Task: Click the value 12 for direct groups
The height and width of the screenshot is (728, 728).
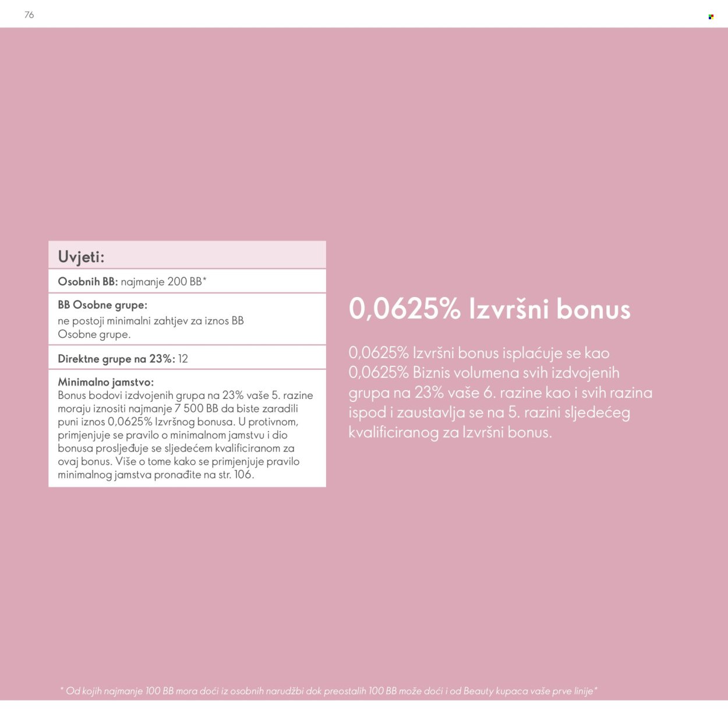Action: click(183, 359)
